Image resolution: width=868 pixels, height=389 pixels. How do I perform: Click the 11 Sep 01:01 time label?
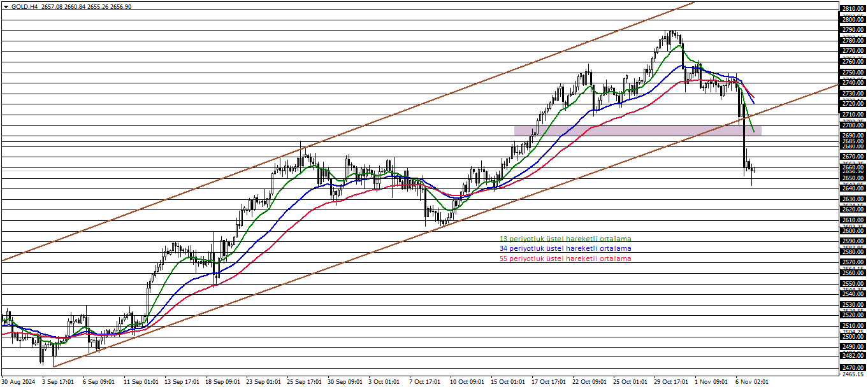pyautogui.click(x=141, y=382)
